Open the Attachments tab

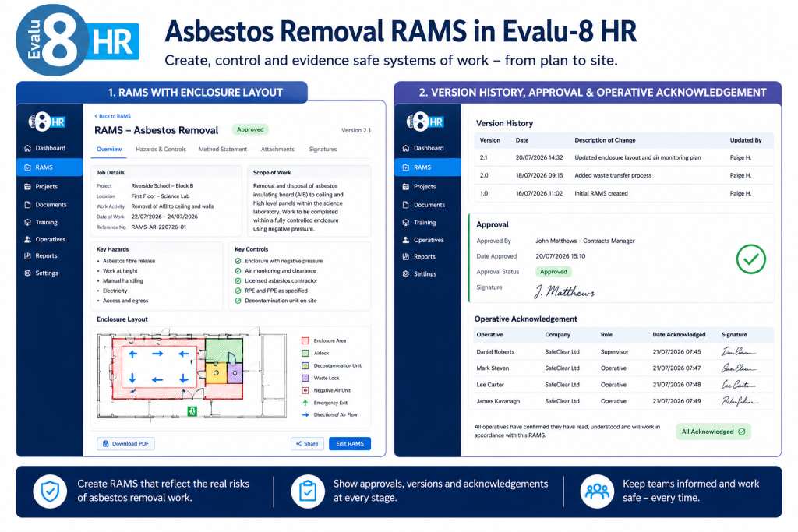[277, 149]
